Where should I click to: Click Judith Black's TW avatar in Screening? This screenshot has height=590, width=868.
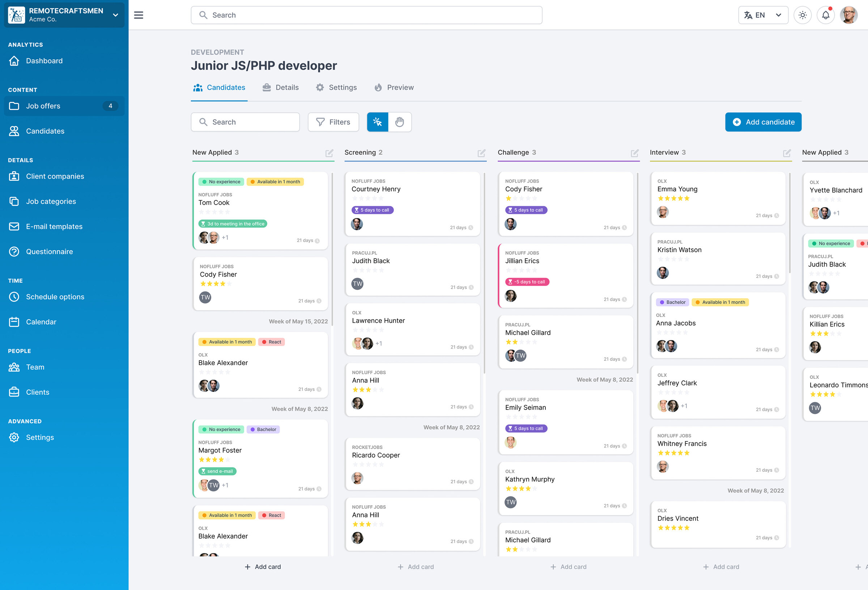(x=357, y=284)
